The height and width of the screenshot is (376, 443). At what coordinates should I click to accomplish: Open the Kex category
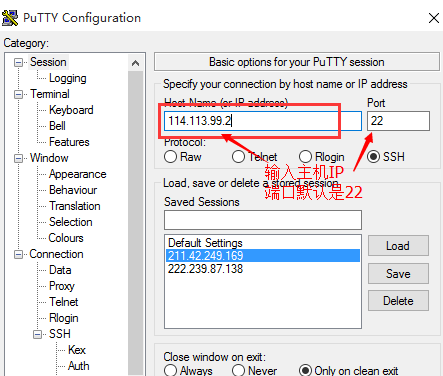[x=77, y=350]
